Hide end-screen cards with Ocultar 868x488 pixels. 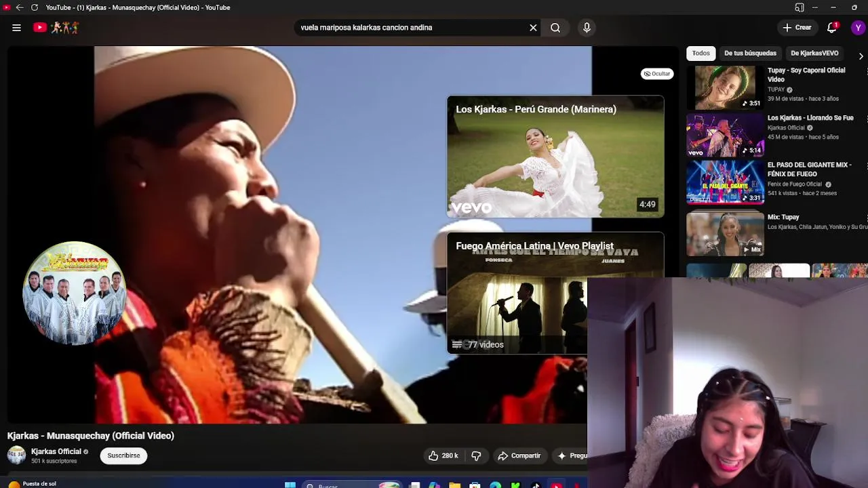pyautogui.click(x=657, y=74)
